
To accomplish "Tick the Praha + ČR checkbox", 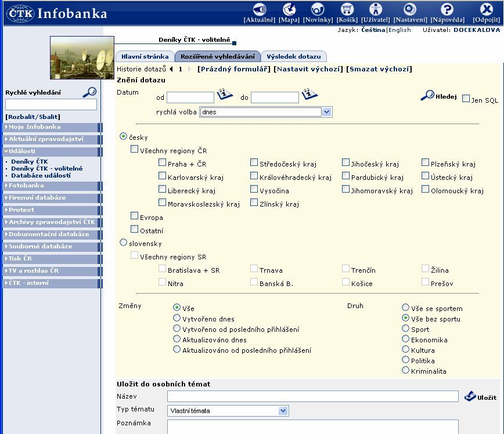I will [x=162, y=163].
